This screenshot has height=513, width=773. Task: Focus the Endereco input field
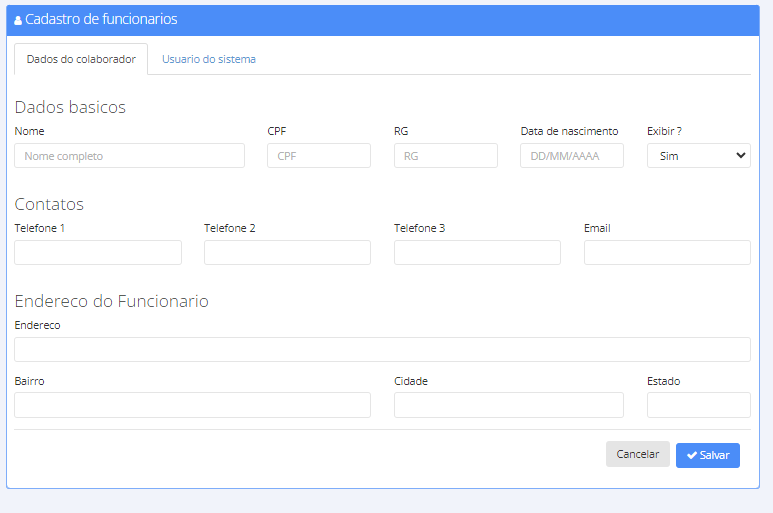click(383, 349)
